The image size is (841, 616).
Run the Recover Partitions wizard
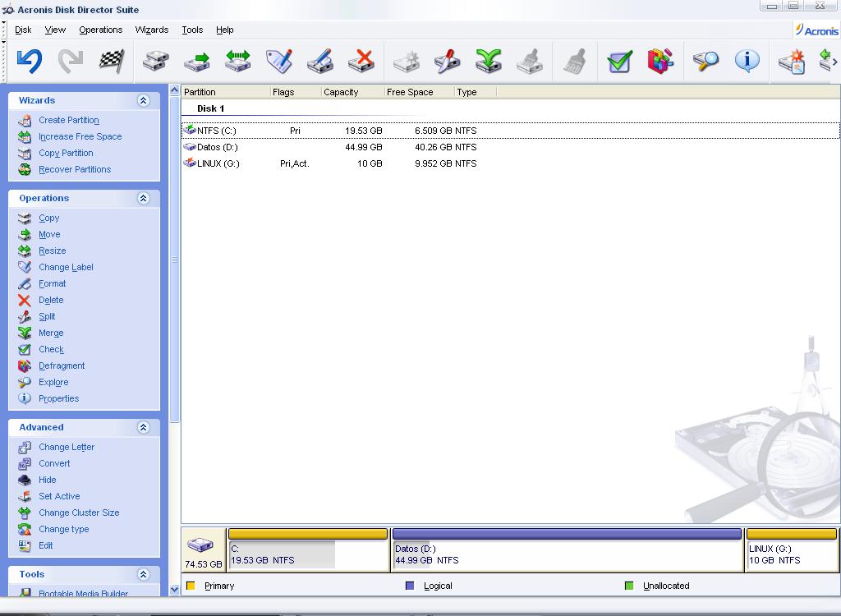[75, 169]
